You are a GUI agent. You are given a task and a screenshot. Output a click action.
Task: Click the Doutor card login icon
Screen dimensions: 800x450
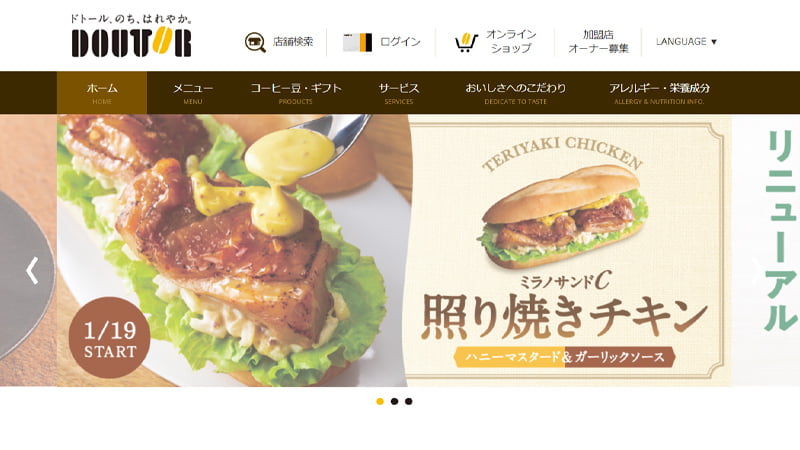[x=357, y=42]
